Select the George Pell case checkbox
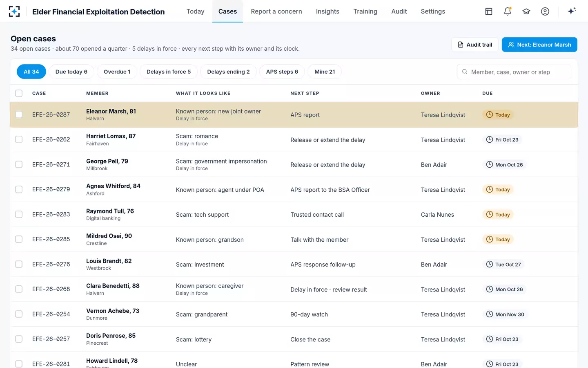Image resolution: width=588 pixels, height=368 pixels. pyautogui.click(x=19, y=164)
